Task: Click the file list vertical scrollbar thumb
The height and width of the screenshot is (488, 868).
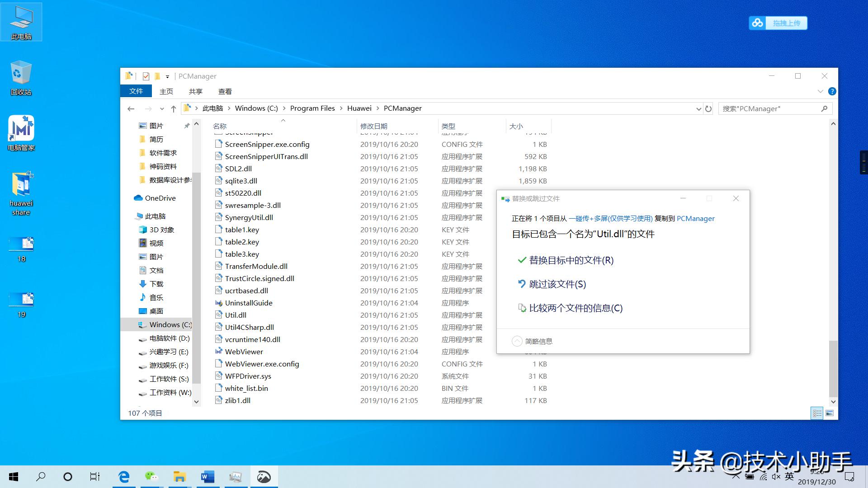Action: point(833,368)
